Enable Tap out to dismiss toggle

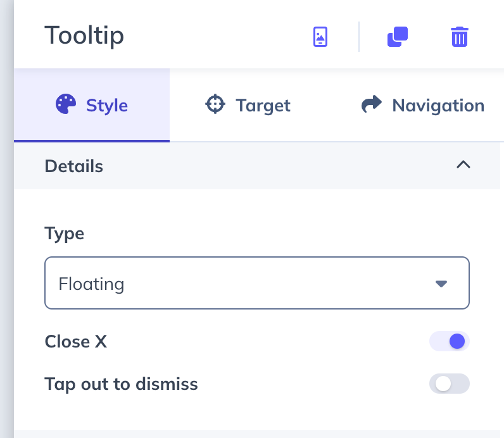450,384
